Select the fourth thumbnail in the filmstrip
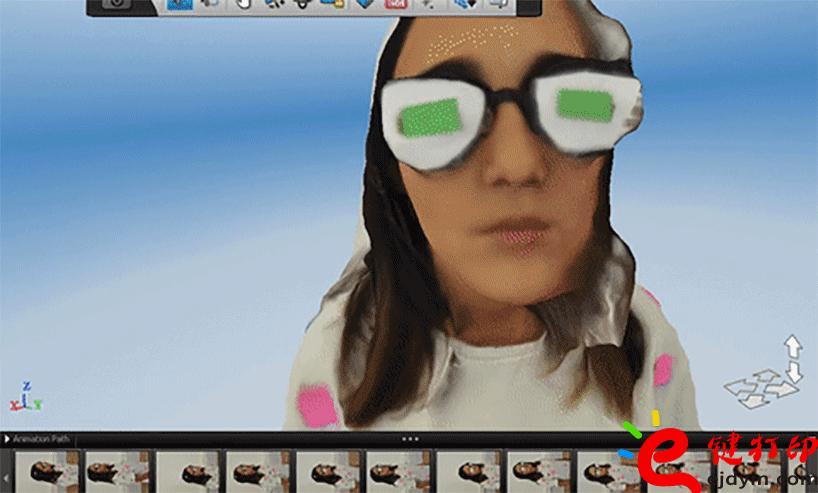The image size is (818, 493). 257,470
